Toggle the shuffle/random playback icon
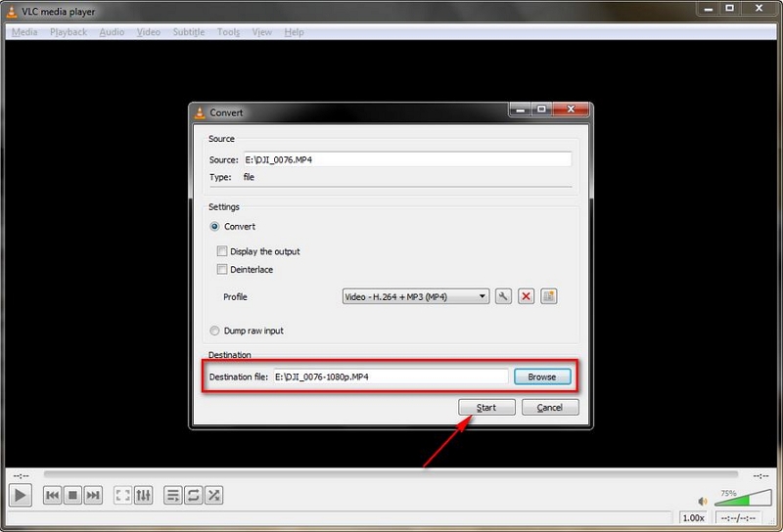This screenshot has height=532, width=783. [213, 496]
